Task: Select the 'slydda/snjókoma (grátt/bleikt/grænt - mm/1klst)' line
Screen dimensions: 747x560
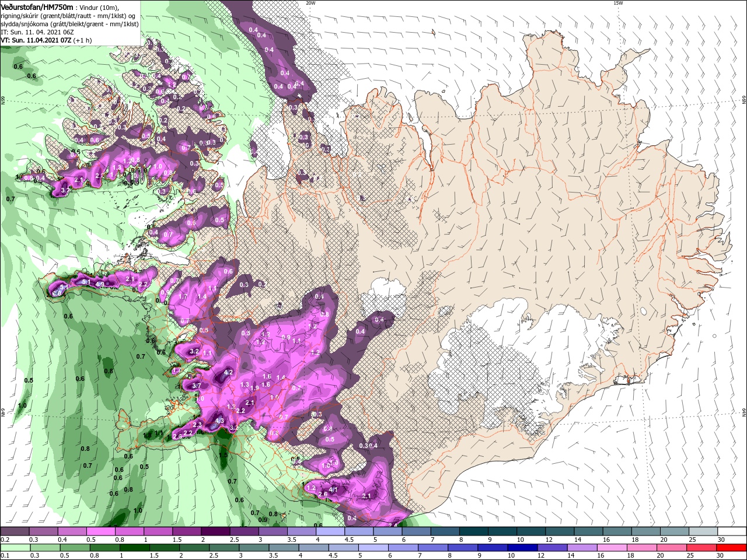Action: 69,24
